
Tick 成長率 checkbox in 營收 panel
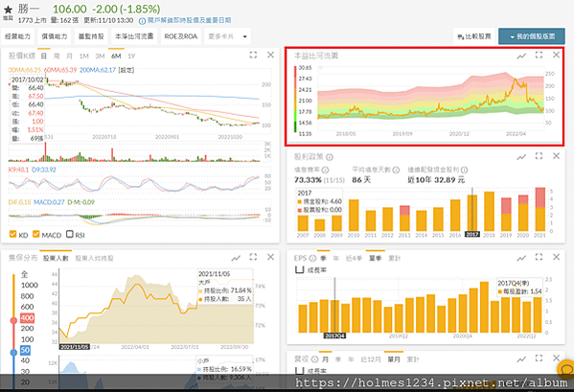click(299, 371)
